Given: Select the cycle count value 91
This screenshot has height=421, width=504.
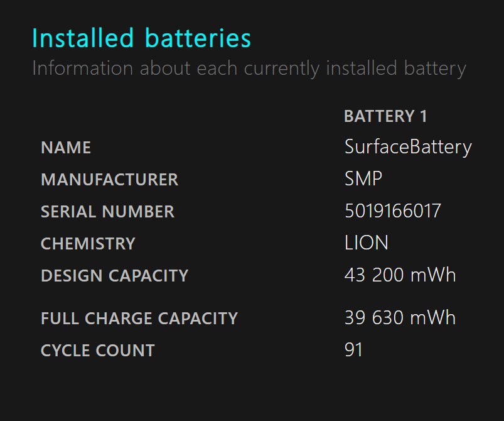Looking at the screenshot, I should coord(354,350).
